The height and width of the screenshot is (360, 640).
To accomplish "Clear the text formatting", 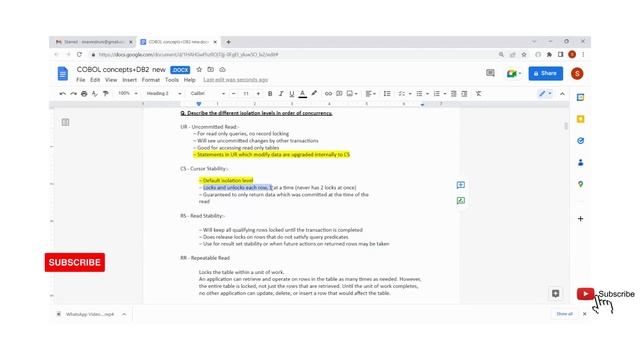I will coord(478,94).
